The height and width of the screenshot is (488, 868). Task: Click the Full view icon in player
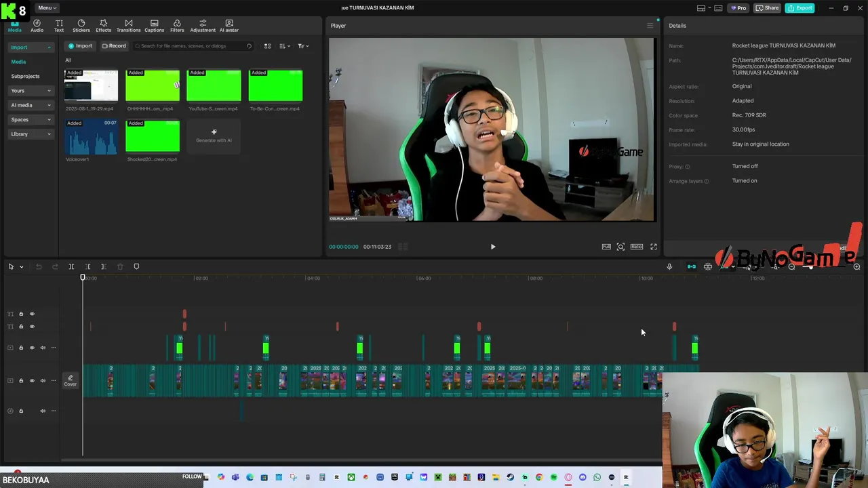(x=606, y=247)
